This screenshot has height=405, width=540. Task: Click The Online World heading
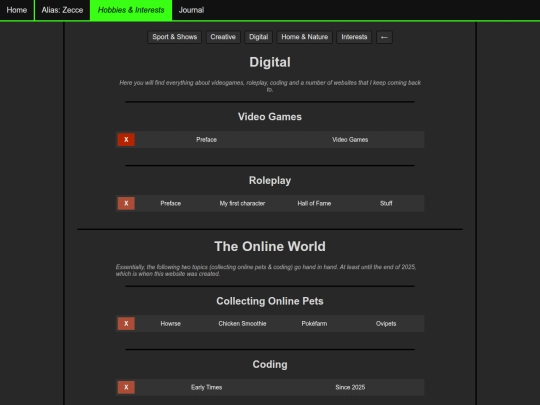pyautogui.click(x=270, y=246)
